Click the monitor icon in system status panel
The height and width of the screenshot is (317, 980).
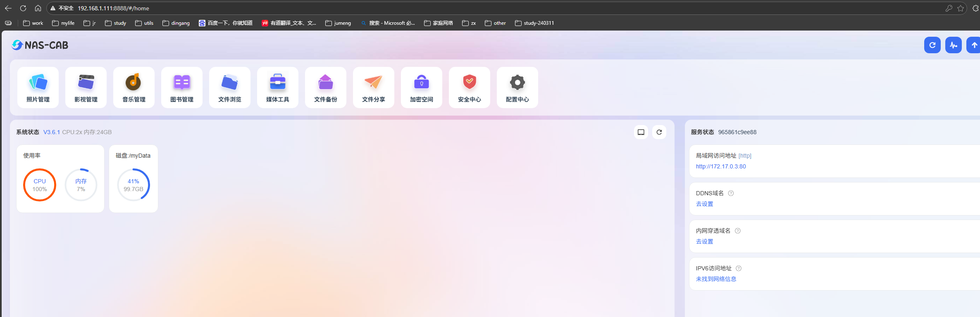coord(641,132)
